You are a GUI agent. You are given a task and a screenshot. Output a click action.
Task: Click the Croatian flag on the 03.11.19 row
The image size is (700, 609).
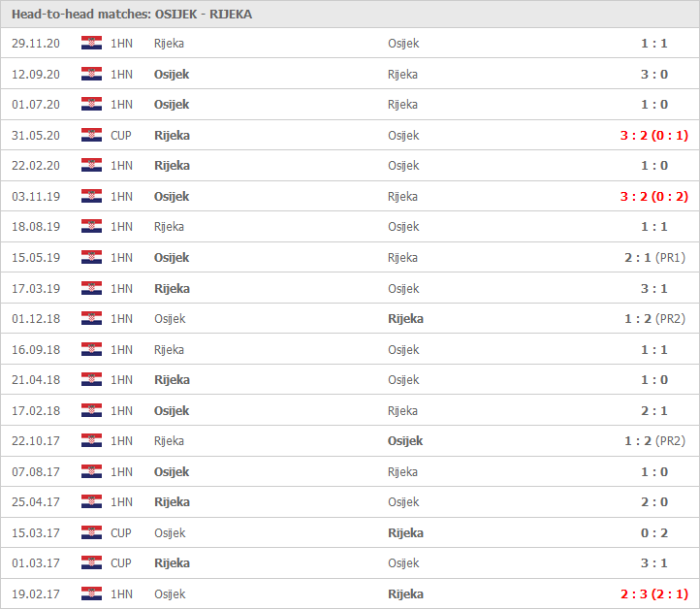pos(91,196)
